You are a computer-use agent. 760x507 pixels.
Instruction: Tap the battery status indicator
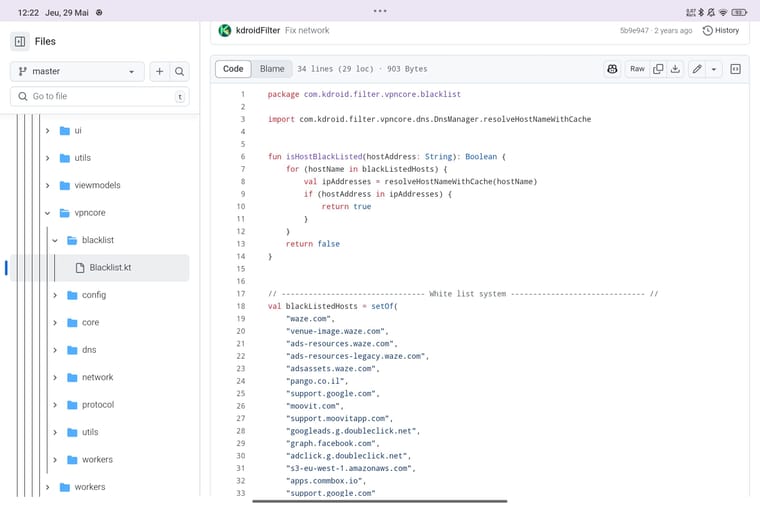pyautogui.click(x=739, y=13)
